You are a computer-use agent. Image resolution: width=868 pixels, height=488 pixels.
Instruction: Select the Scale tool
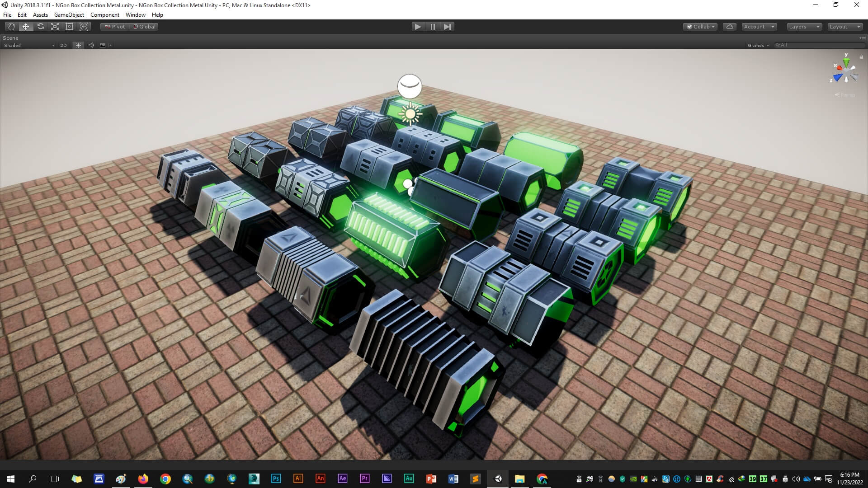[x=55, y=27]
